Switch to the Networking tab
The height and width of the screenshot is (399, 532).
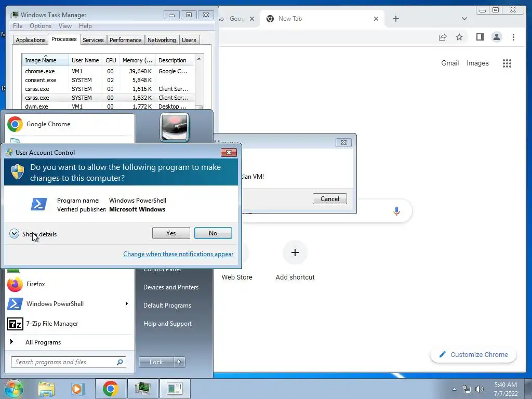point(162,40)
